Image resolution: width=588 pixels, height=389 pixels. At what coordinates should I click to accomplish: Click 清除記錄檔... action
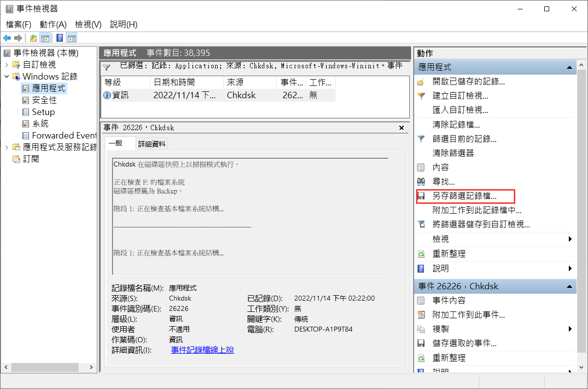(456, 124)
